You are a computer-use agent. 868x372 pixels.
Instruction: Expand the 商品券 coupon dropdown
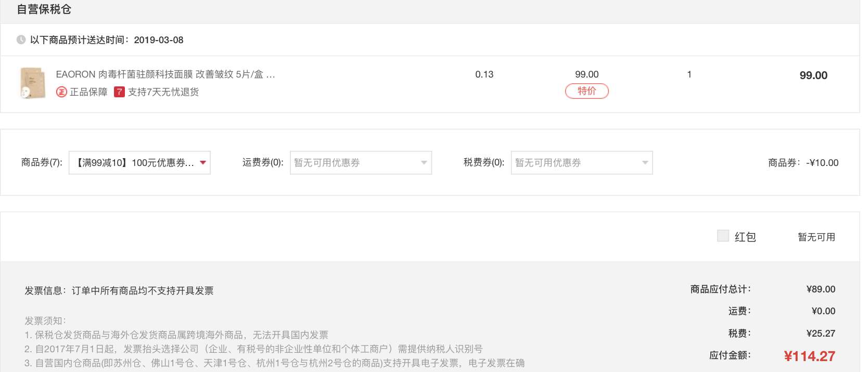[x=139, y=163]
